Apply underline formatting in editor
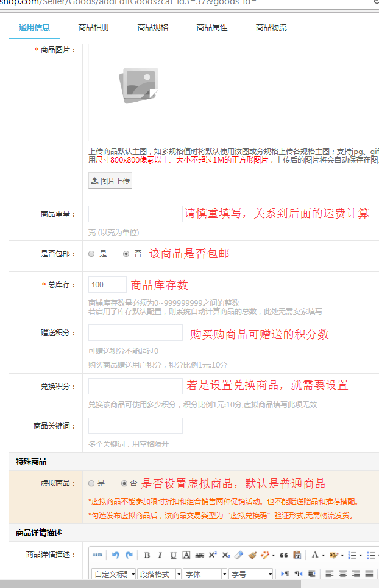The height and width of the screenshot is (588, 379). click(x=173, y=555)
